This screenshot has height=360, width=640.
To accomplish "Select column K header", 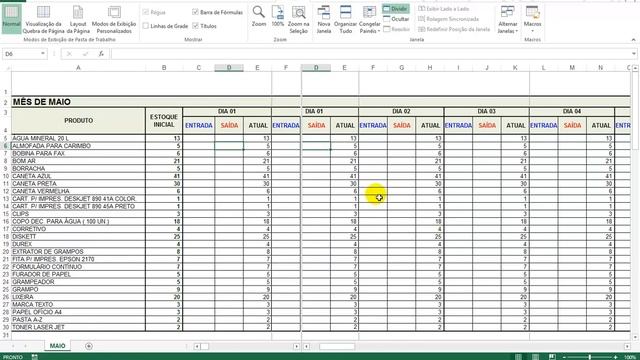I will (x=515, y=68).
